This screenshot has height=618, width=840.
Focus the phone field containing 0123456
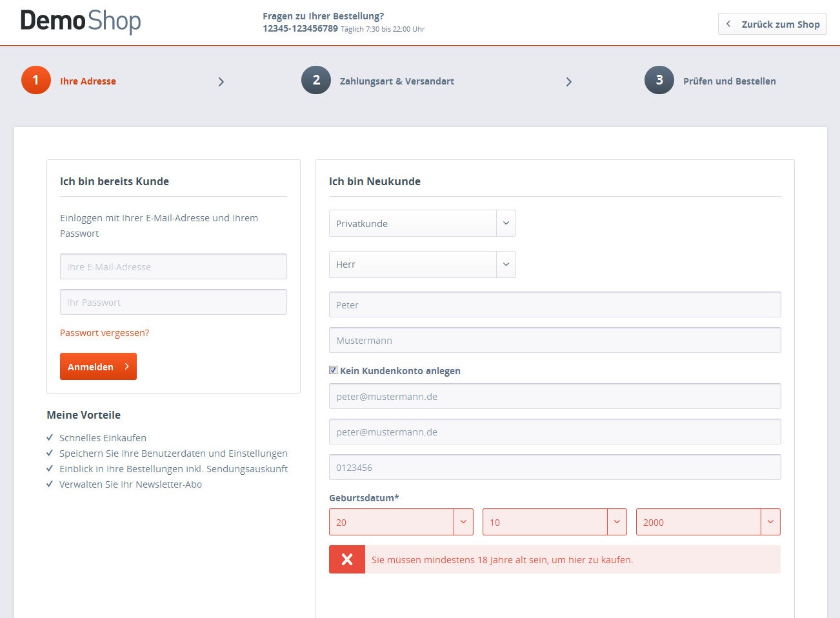click(555, 467)
